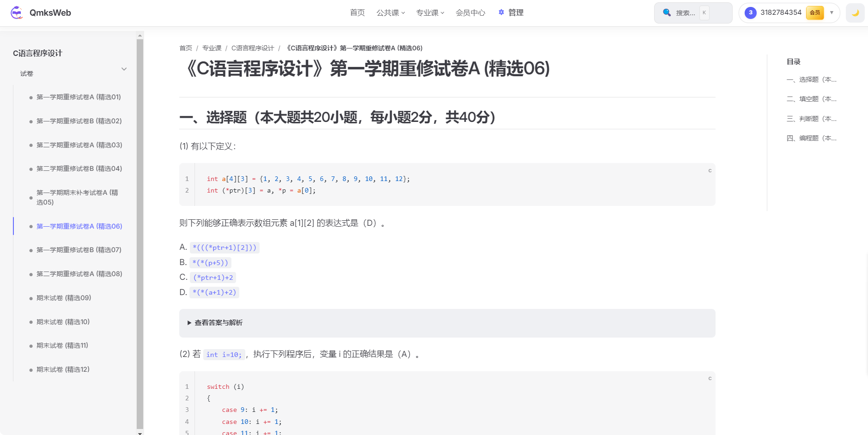Image resolution: width=868 pixels, height=435 pixels.
Task: Open 期末试卷 (精选11)
Action: 62,345
